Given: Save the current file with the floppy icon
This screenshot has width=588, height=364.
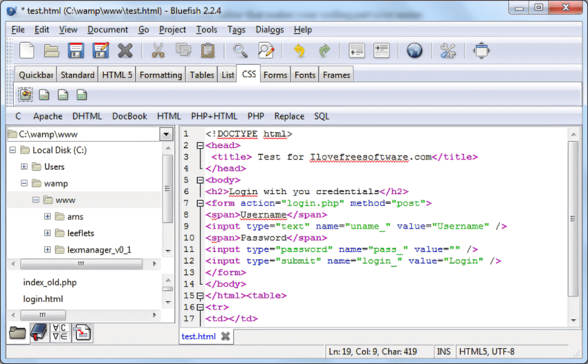Looking at the screenshot, I should click(76, 51).
